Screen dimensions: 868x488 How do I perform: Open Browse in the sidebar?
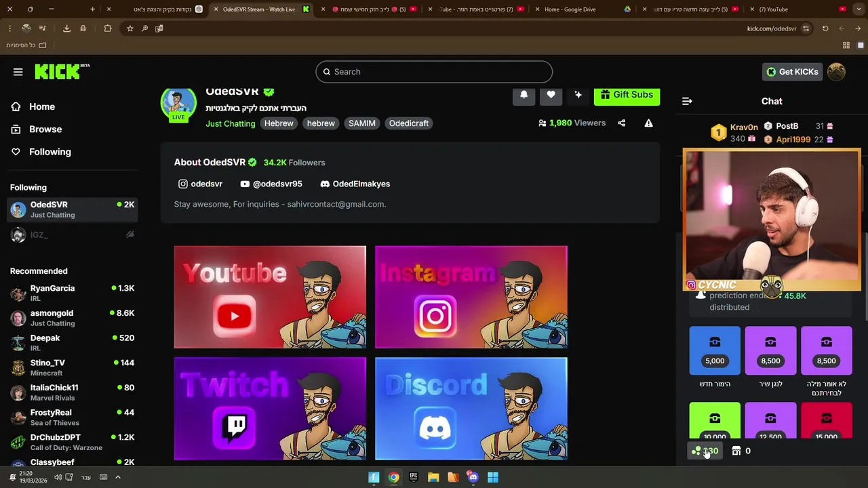pyautogui.click(x=37, y=129)
